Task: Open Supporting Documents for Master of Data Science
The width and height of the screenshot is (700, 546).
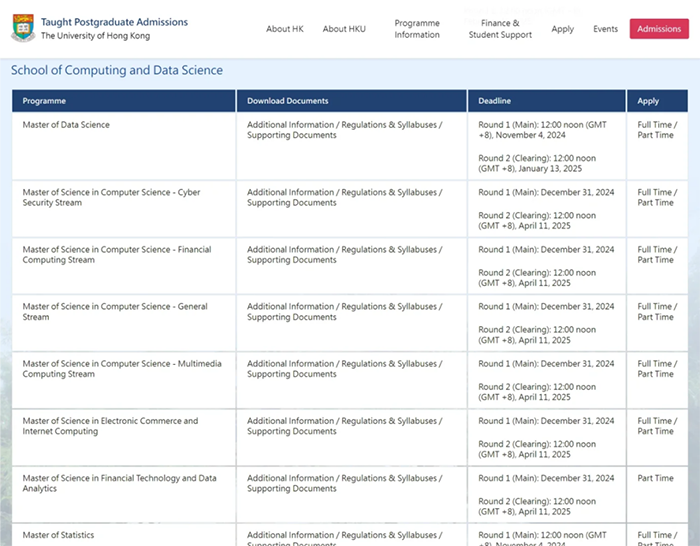Action: click(292, 135)
